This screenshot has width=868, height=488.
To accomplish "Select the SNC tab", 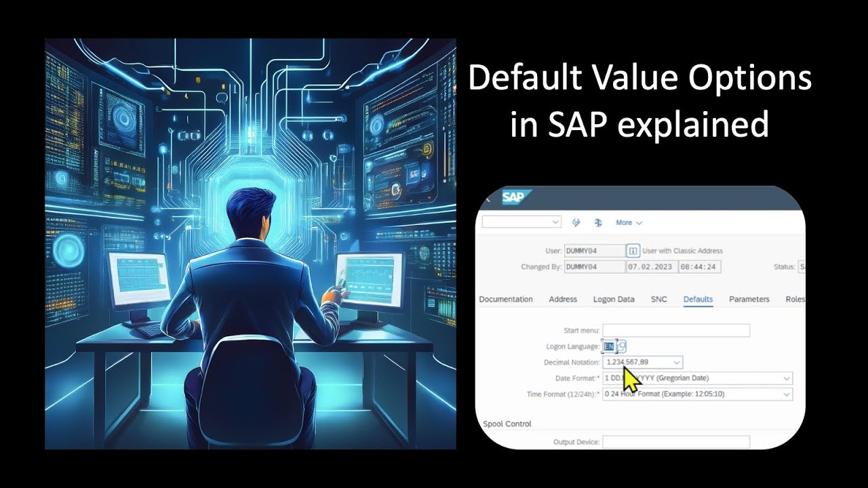I will (x=659, y=299).
